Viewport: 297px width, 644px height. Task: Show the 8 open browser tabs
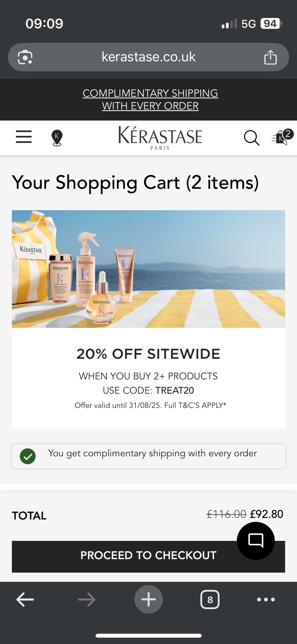click(x=210, y=599)
